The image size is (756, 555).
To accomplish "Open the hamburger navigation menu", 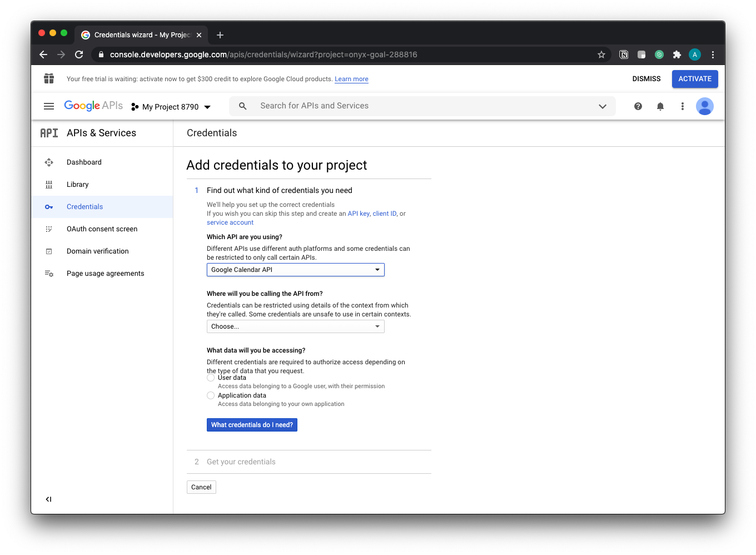I will pyautogui.click(x=49, y=106).
